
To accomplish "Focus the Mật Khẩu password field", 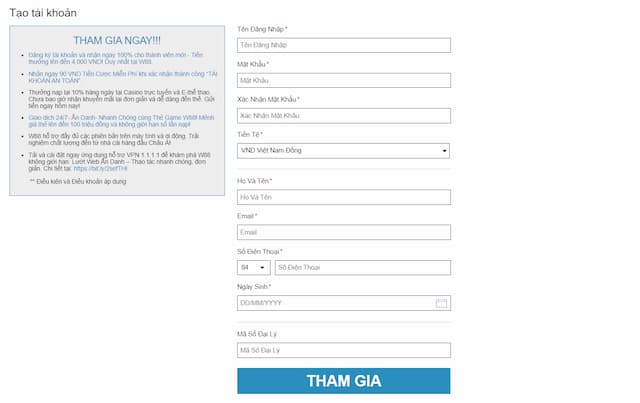I will pos(344,80).
